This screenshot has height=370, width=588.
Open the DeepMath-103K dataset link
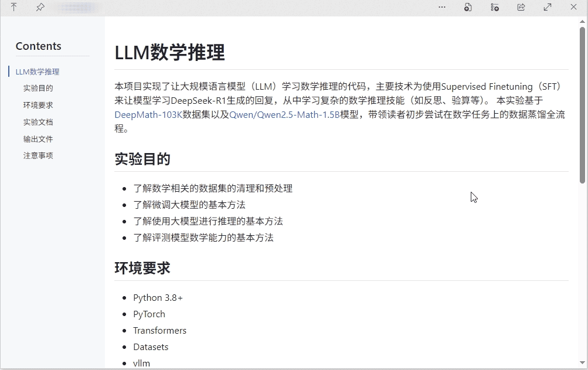tap(148, 114)
